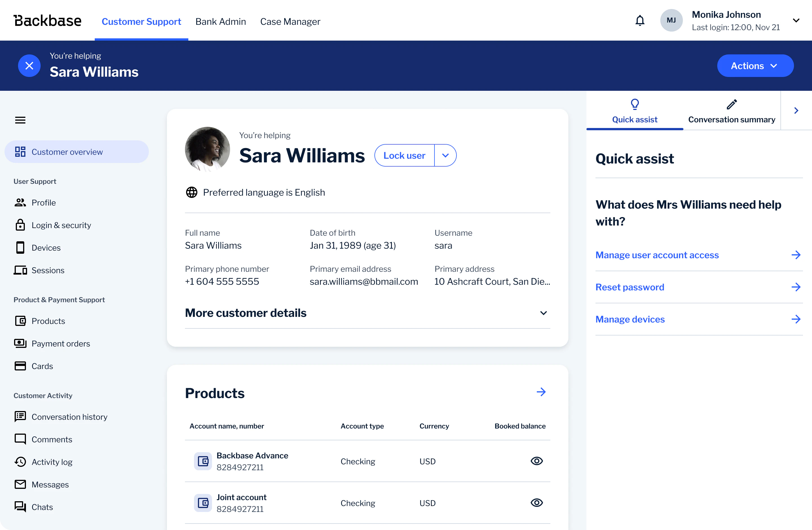The image size is (812, 530).
Task: Switch to the Bank Admin tab
Action: click(x=220, y=21)
